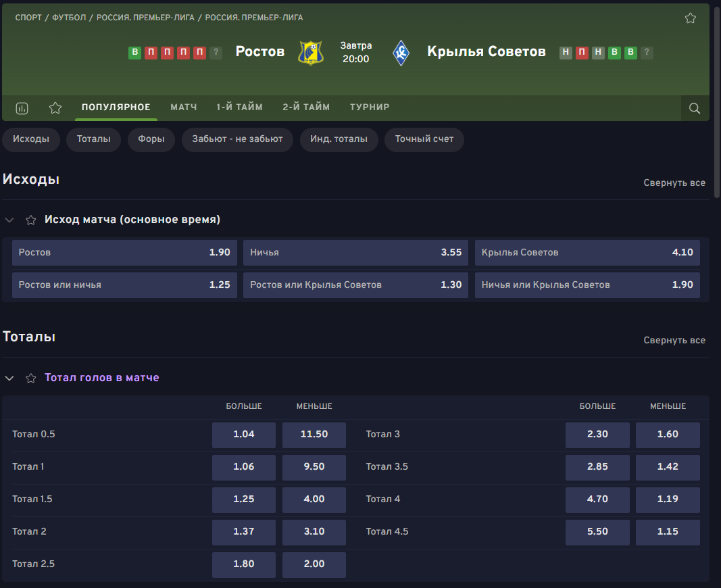Viewport: 721px width, 588px height.
Task: Select Тотал 1.5 Меньше at 4.00
Action: coord(314,499)
